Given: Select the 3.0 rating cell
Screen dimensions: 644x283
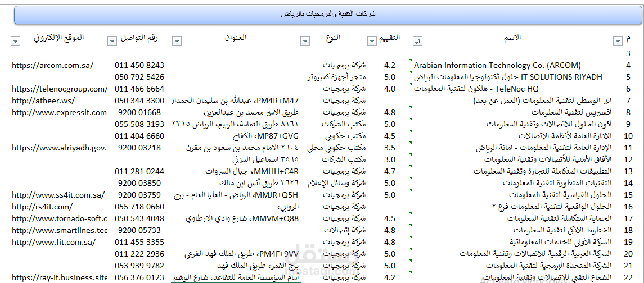Looking at the screenshot, I should pyautogui.click(x=389, y=160).
